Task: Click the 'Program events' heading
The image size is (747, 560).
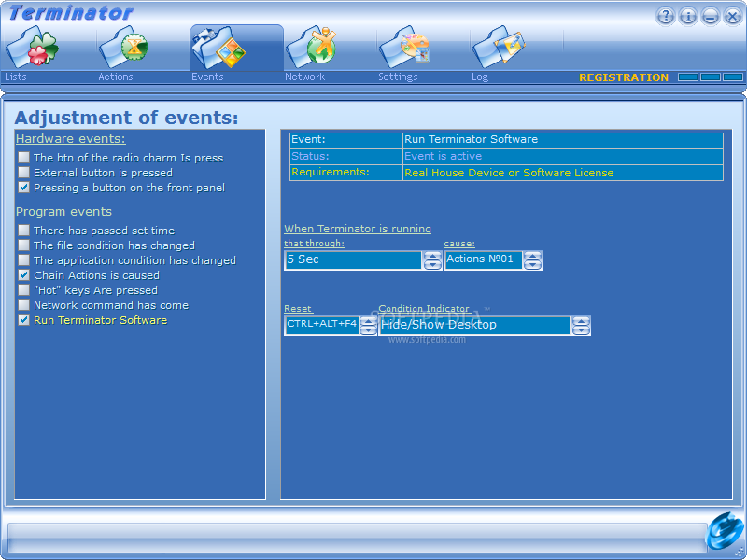Action: (63, 212)
